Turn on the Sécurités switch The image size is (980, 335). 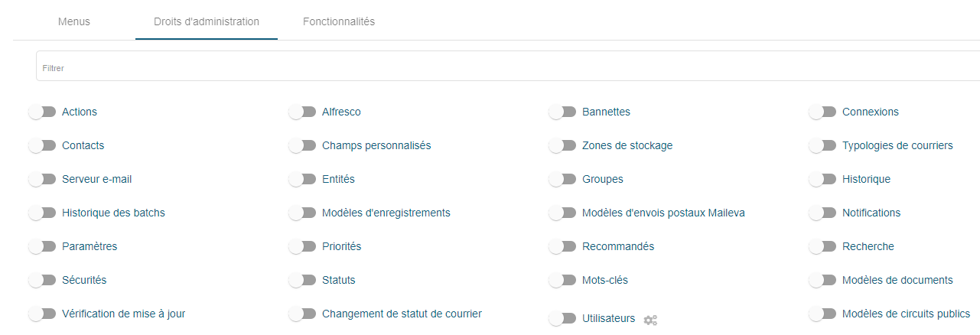(x=43, y=281)
